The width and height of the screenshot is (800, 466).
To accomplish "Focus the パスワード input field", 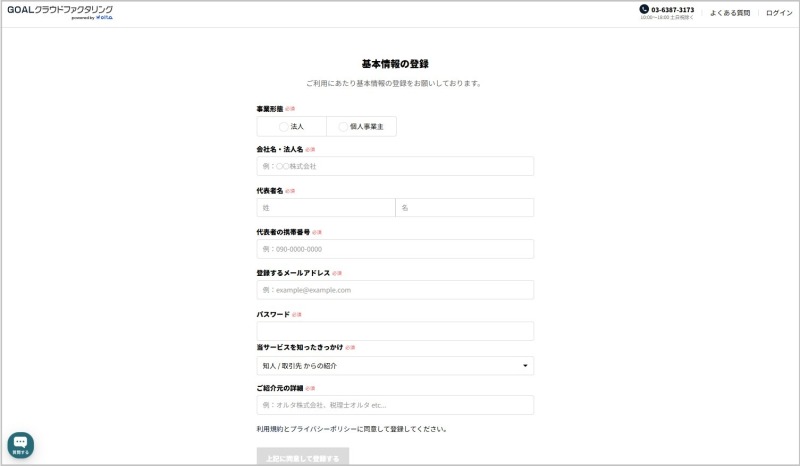I will coord(394,331).
